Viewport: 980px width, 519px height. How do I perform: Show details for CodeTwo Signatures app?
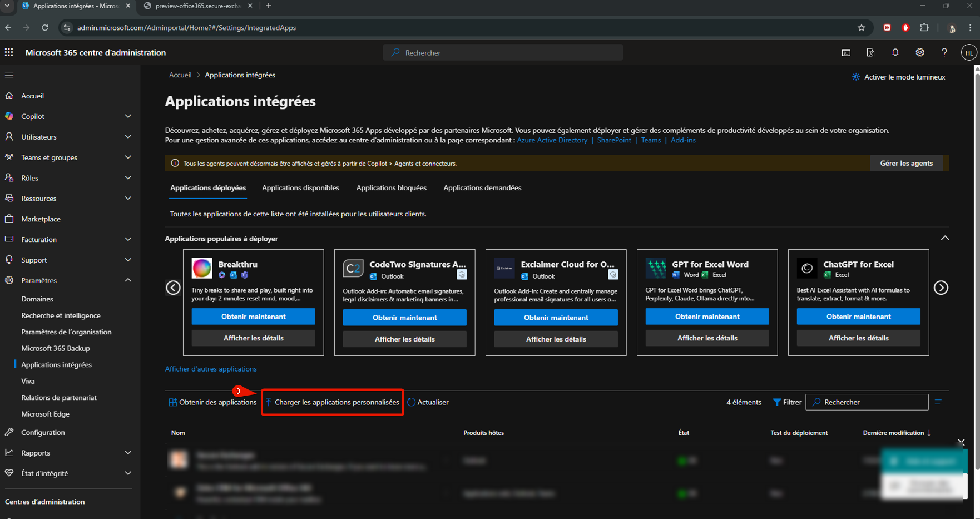(x=405, y=339)
